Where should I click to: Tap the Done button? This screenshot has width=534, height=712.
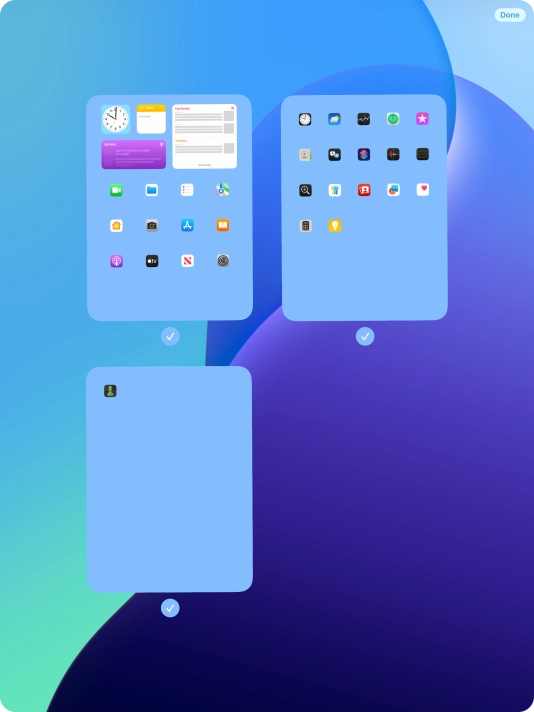(x=509, y=15)
